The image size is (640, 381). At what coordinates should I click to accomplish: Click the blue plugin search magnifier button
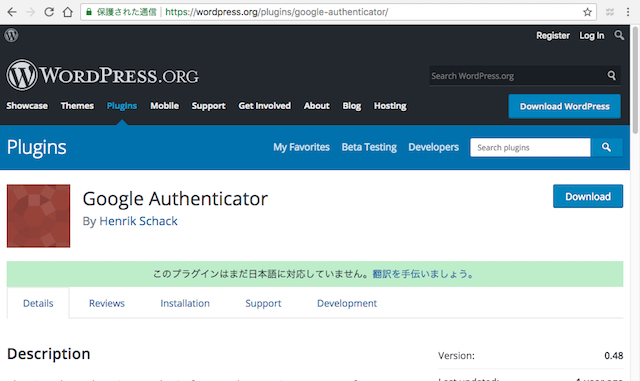pos(607,147)
